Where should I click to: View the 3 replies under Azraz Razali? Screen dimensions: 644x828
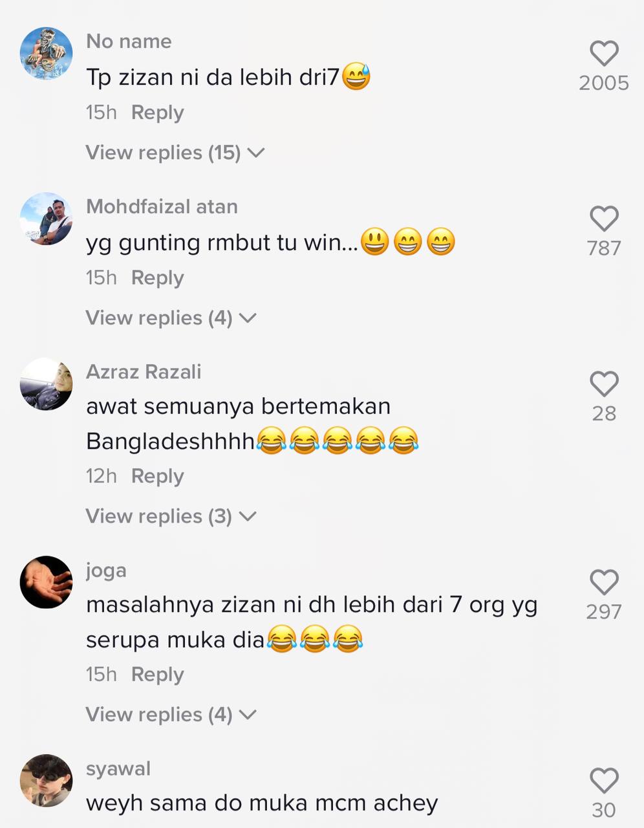[171, 516]
